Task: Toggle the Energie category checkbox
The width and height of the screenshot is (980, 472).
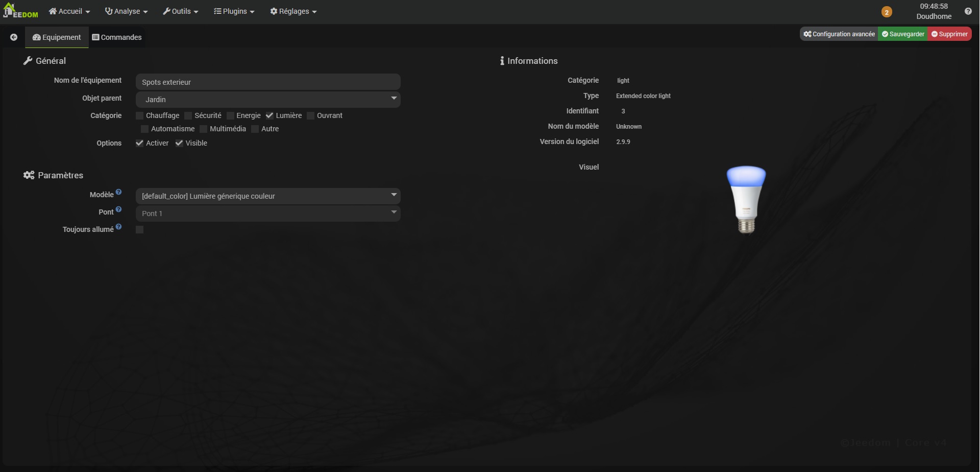Action: click(x=230, y=115)
